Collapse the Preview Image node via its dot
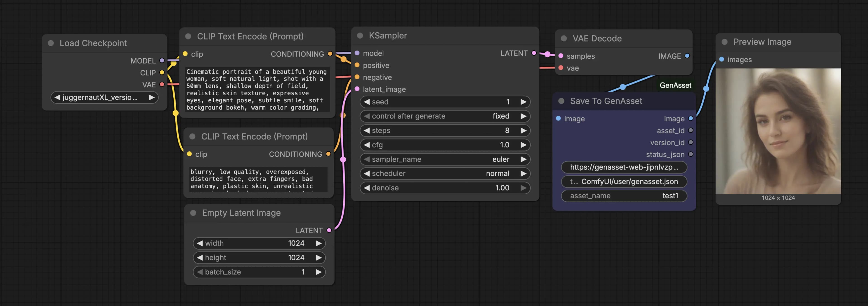Image resolution: width=868 pixels, height=306 pixels. click(724, 42)
